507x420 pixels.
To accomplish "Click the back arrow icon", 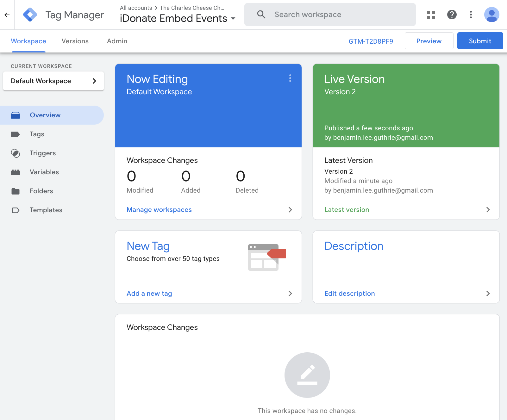I will pos(7,15).
